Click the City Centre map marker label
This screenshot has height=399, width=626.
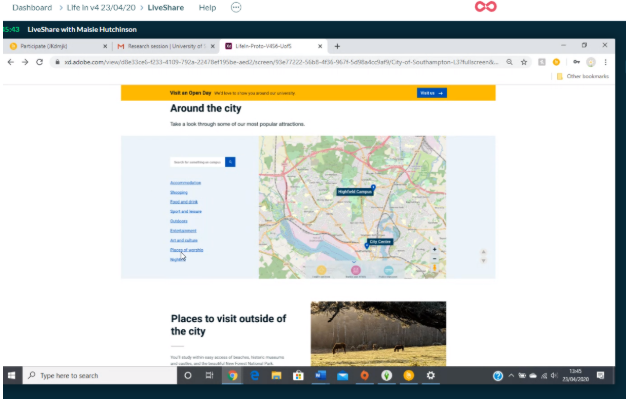click(380, 242)
